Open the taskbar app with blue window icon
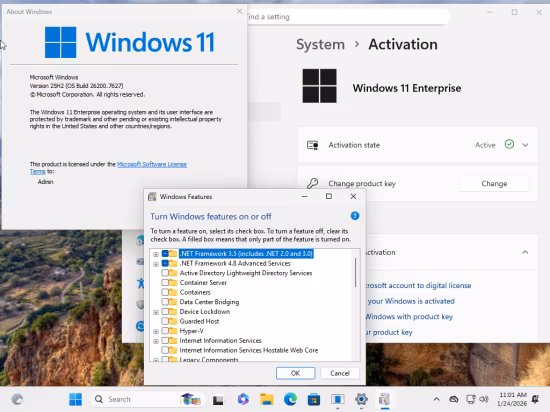The image size is (550, 412). [337, 399]
